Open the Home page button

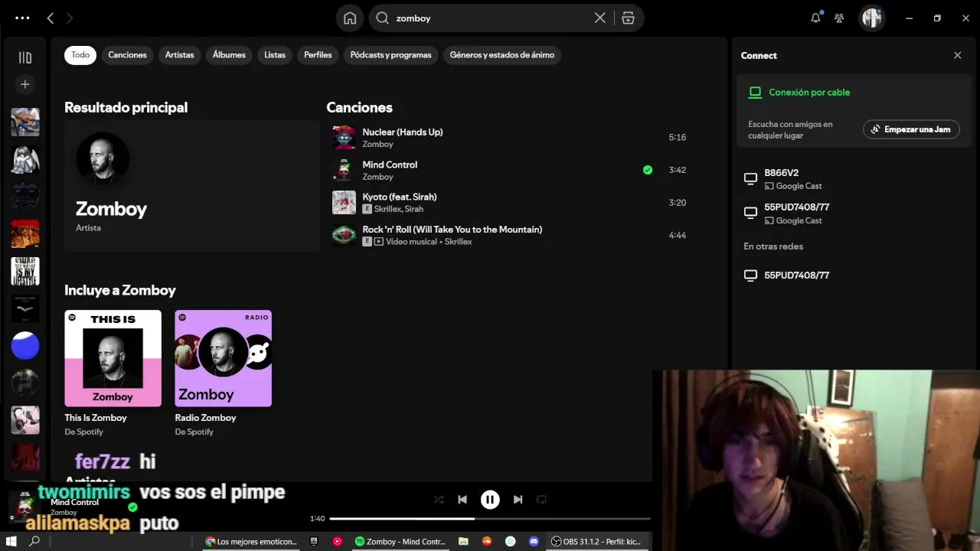point(350,18)
